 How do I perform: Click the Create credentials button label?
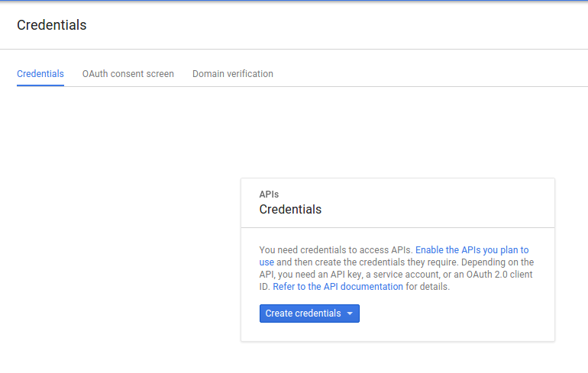point(303,313)
